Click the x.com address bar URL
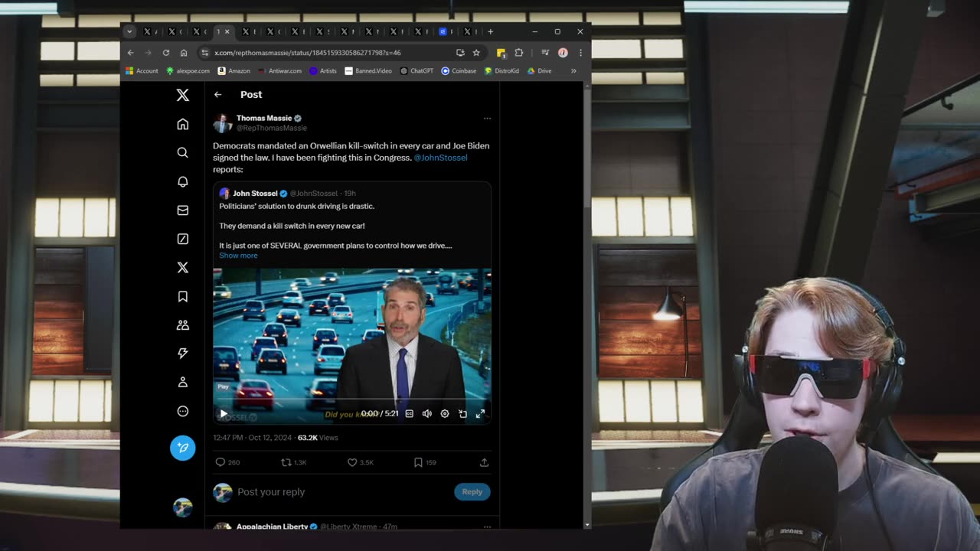The height and width of the screenshot is (551, 980). [x=308, y=53]
